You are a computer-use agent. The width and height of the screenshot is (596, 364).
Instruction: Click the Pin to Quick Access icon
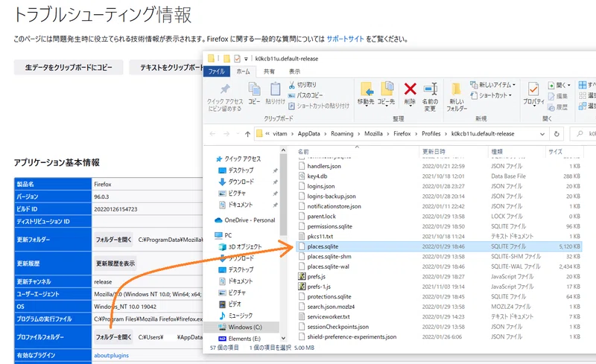click(x=225, y=89)
